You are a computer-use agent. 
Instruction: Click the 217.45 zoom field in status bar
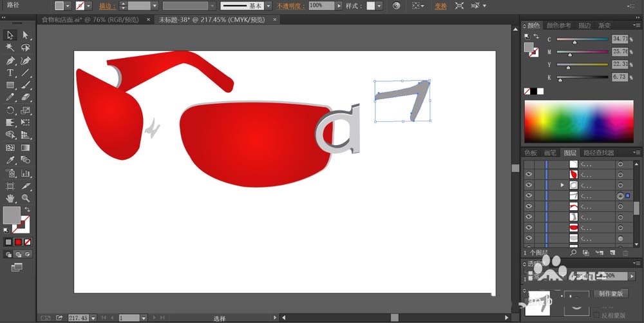pos(78,318)
